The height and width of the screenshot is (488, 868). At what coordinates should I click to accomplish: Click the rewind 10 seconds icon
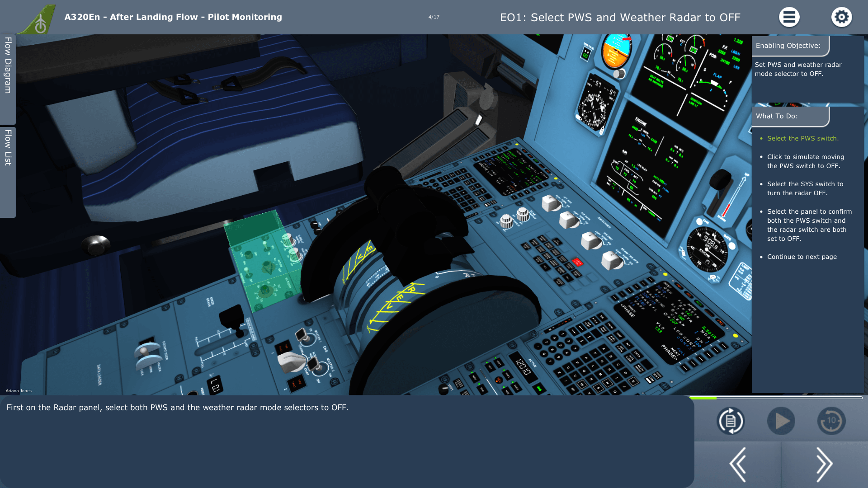pos(831,421)
